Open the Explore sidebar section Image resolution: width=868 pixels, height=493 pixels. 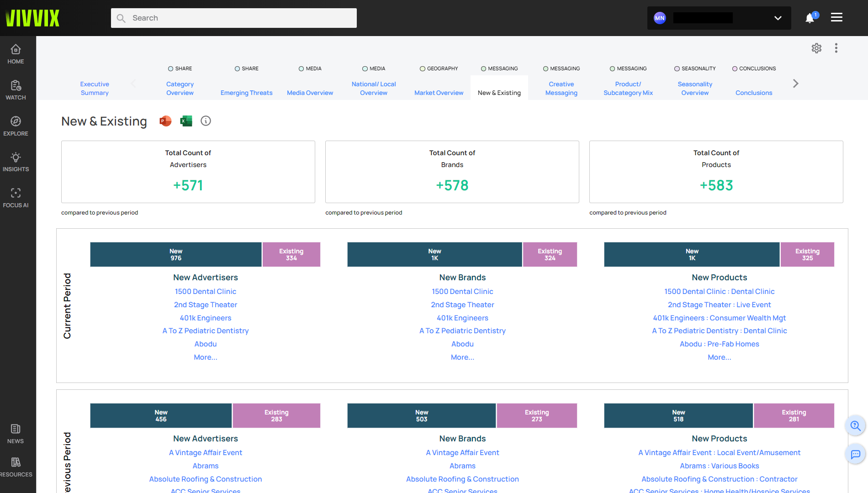(x=16, y=126)
